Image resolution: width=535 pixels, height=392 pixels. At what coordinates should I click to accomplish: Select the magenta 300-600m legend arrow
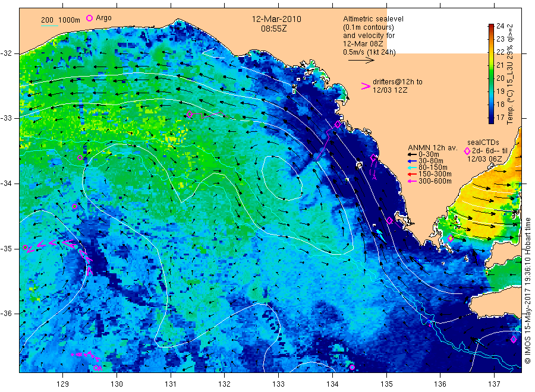coord(412,181)
